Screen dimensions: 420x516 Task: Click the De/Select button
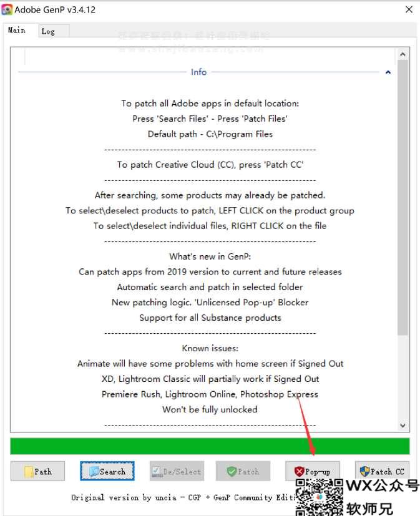177,471
